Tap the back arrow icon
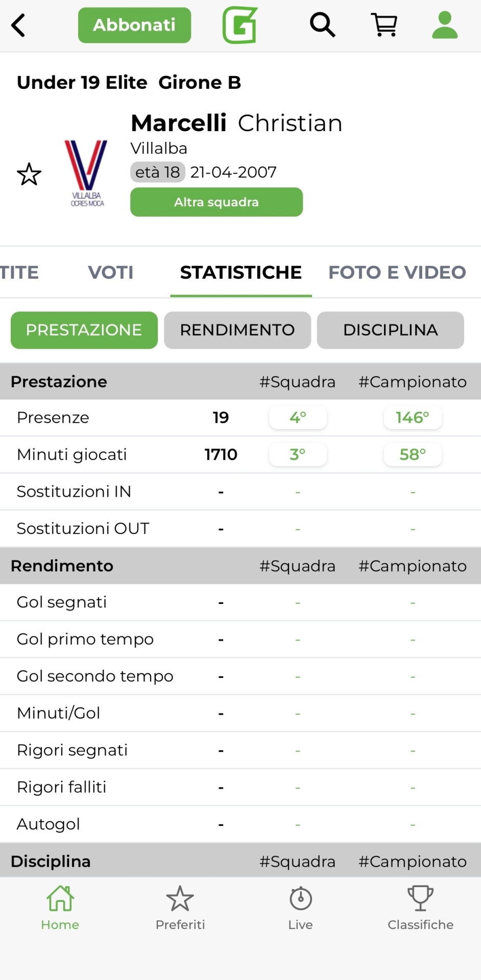The width and height of the screenshot is (481, 980). pyautogui.click(x=19, y=25)
